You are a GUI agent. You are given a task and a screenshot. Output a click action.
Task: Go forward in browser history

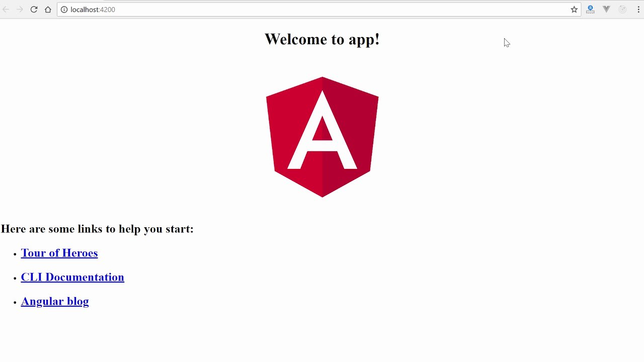[x=20, y=10]
